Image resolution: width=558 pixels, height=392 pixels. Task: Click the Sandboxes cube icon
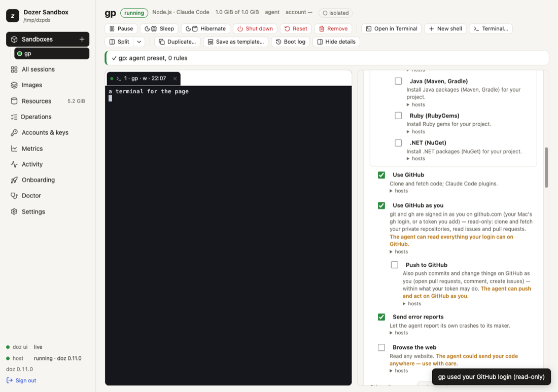pos(14,39)
